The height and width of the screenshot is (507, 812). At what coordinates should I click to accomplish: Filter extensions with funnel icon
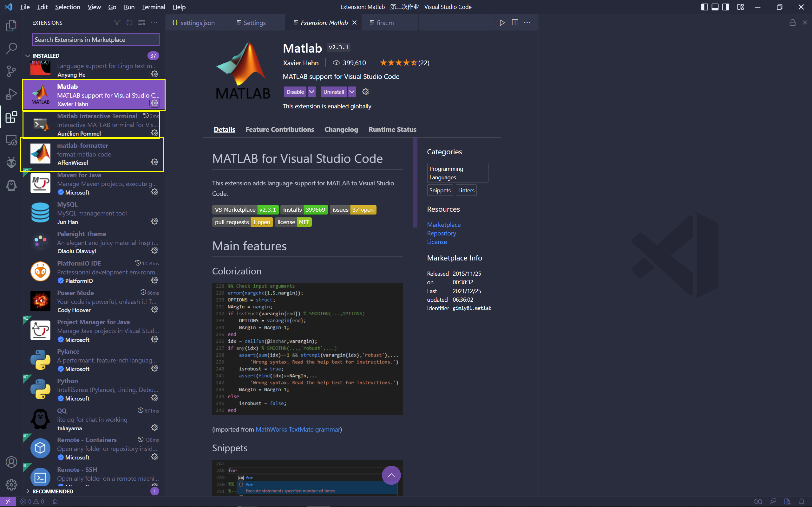tap(117, 22)
